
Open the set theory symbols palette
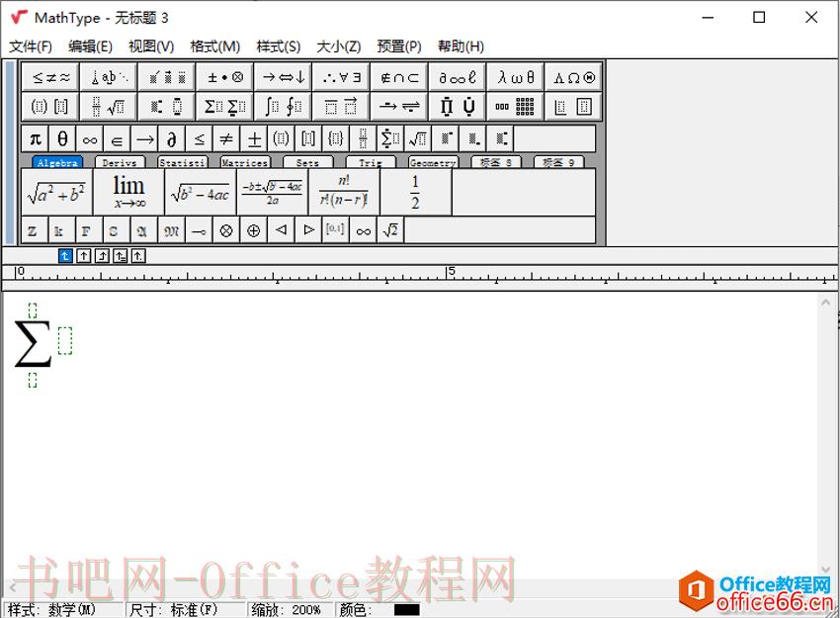coord(399,77)
